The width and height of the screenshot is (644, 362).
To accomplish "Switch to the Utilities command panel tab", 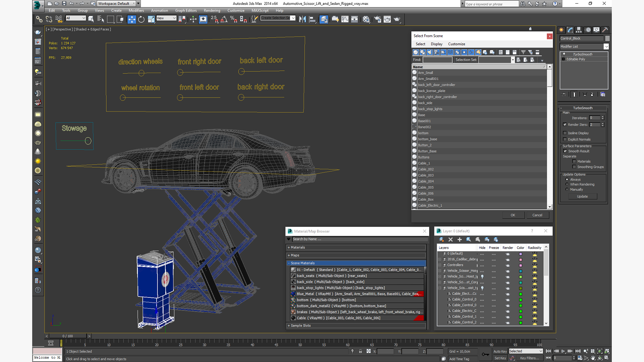I will coord(605,30).
